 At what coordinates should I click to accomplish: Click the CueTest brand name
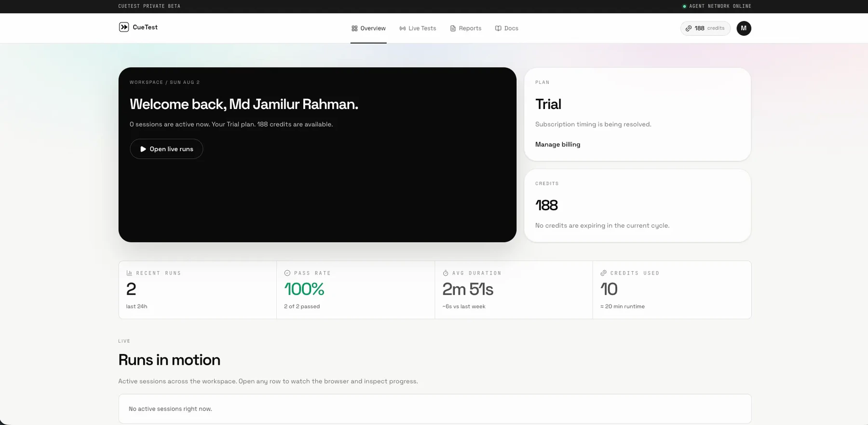(145, 27)
